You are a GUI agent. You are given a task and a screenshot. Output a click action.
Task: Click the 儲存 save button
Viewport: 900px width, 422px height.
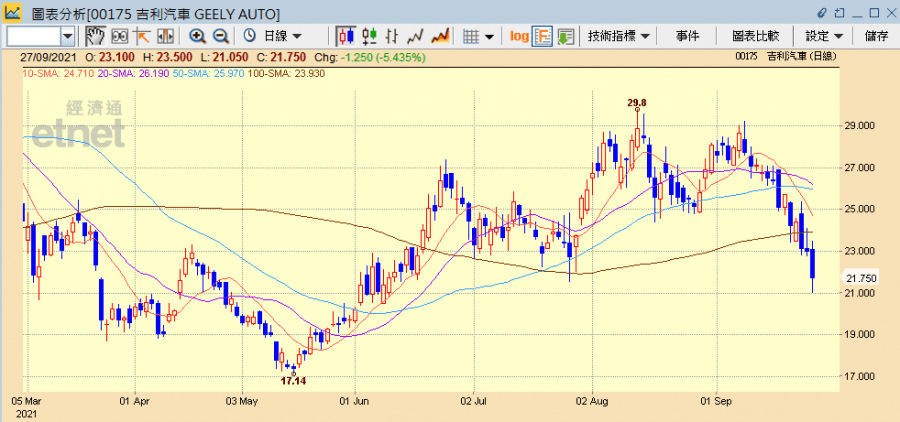click(x=876, y=36)
